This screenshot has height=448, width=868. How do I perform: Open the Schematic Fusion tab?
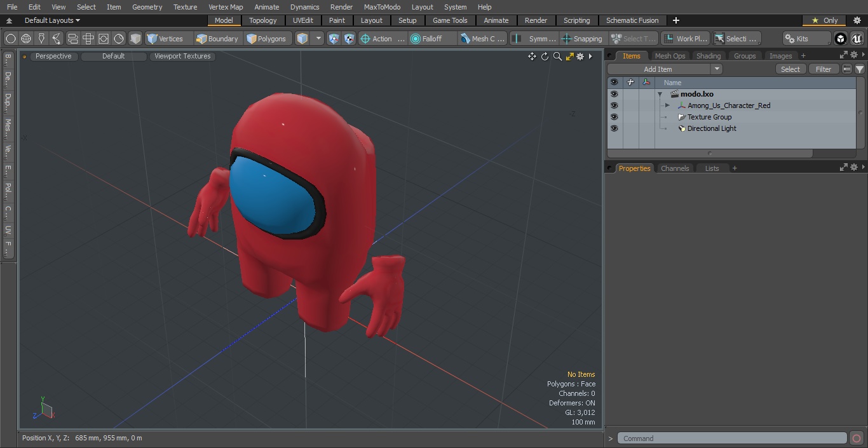click(x=632, y=20)
